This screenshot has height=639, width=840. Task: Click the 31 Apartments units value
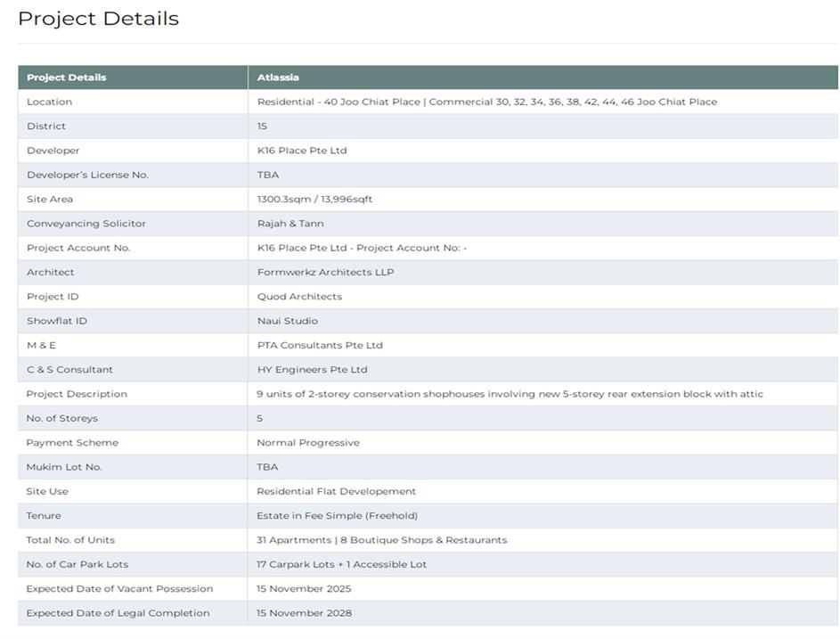381,540
